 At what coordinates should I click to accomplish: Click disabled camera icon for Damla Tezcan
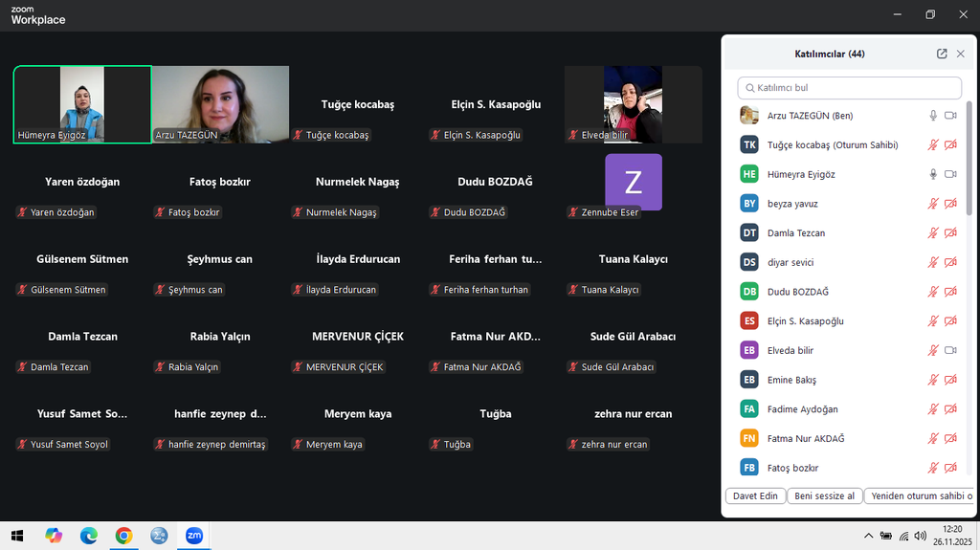(950, 233)
